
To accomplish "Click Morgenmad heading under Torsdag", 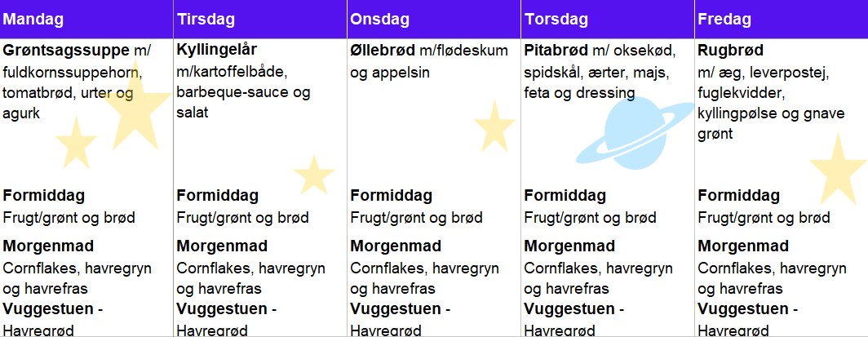I will [569, 246].
